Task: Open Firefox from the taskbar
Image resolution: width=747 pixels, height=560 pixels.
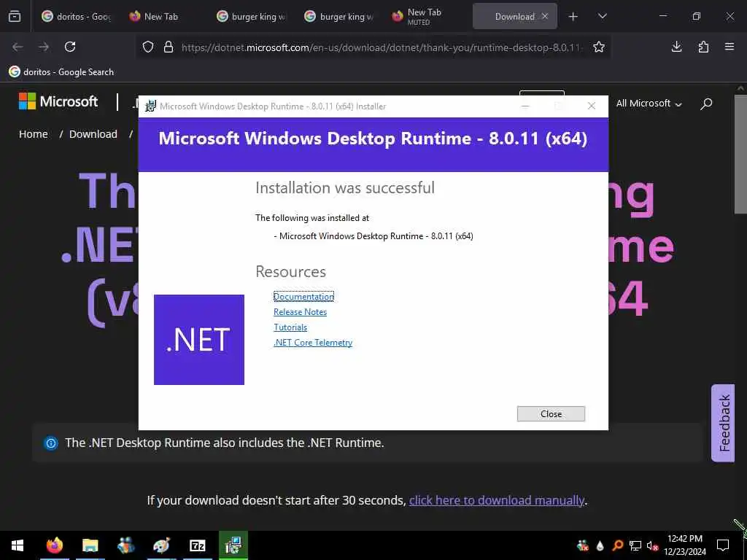Action: (x=54, y=545)
